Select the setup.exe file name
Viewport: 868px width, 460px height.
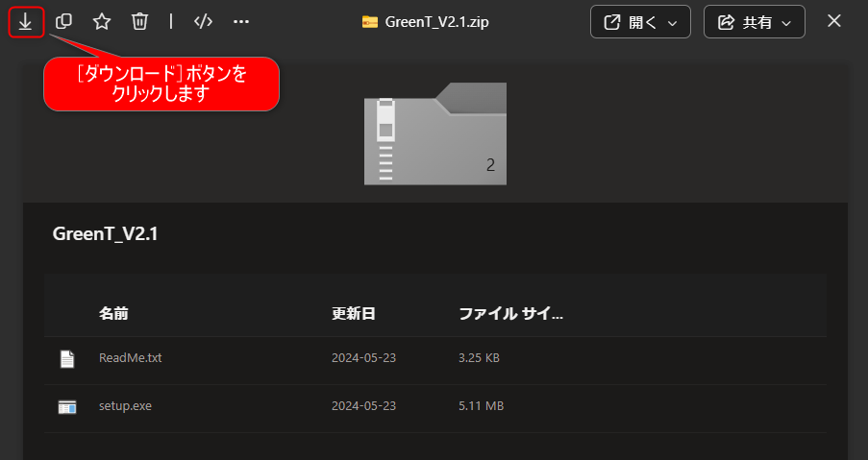(125, 406)
